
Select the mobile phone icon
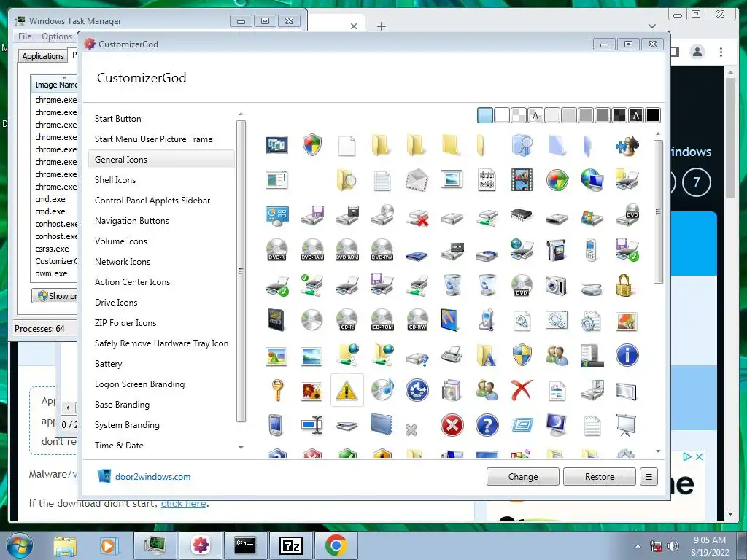pos(591,250)
